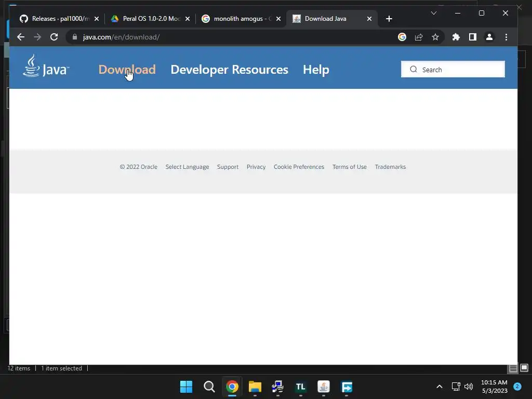The image size is (532, 399).
Task: Open the Privacy footer link
Action: (x=256, y=167)
